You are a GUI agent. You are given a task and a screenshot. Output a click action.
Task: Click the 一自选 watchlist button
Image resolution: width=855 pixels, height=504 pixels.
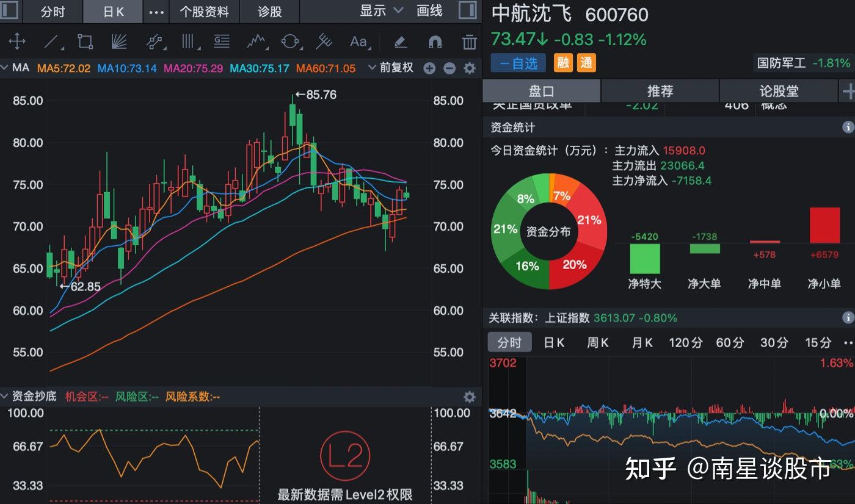pos(517,62)
